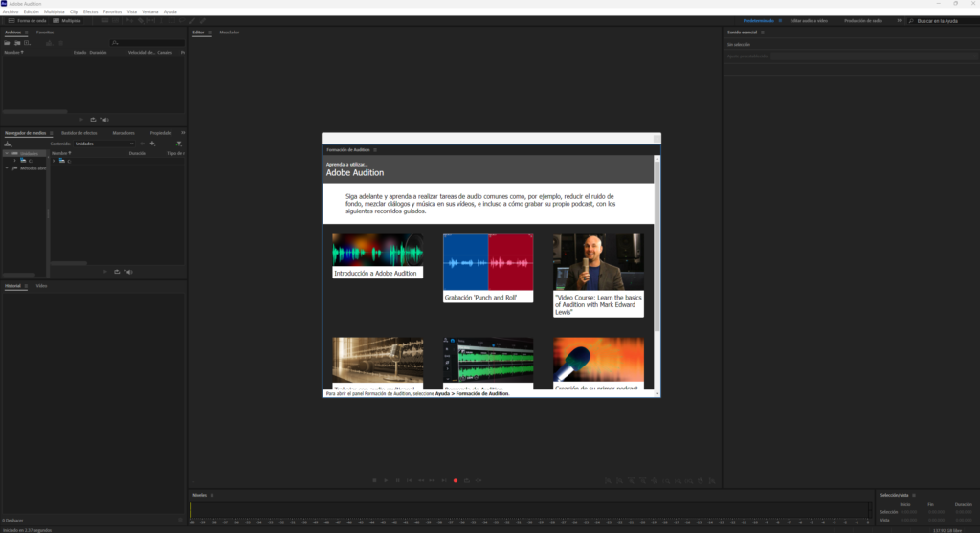
Task: Switch to Bastidor de efectos tab
Action: coord(78,133)
